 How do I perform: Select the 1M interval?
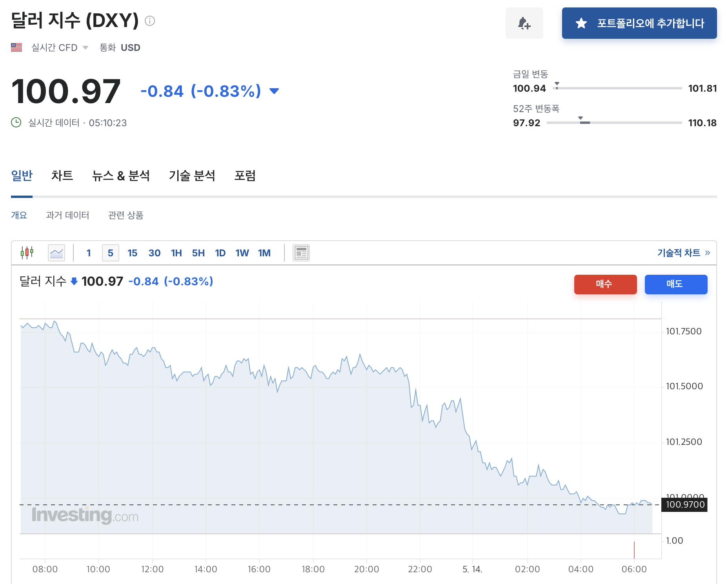[x=264, y=253]
